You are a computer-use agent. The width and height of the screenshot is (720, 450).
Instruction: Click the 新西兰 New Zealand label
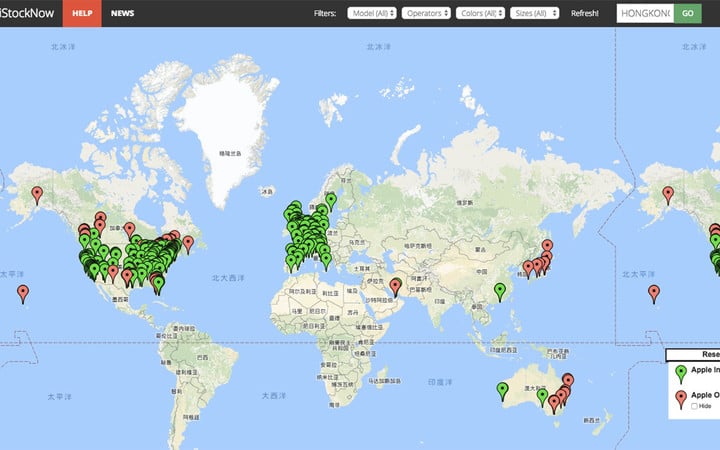tap(591, 420)
